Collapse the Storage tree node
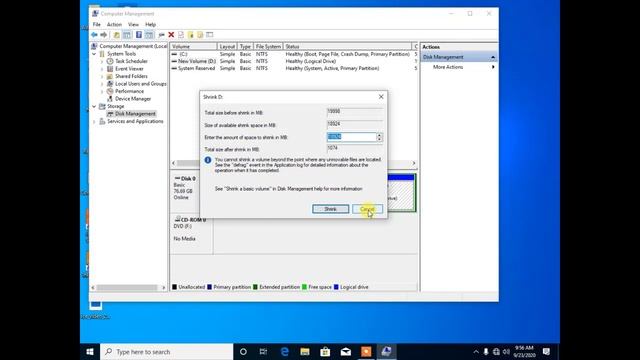This screenshot has height=360, width=640. 94,106
